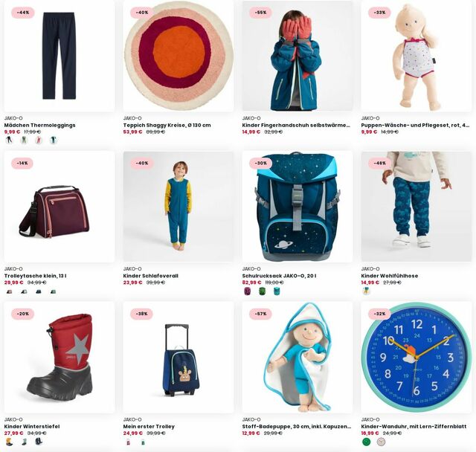Pick the green variant of the Kinder-Wanduhr
The height and width of the screenshot is (452, 476).
coord(367,442)
